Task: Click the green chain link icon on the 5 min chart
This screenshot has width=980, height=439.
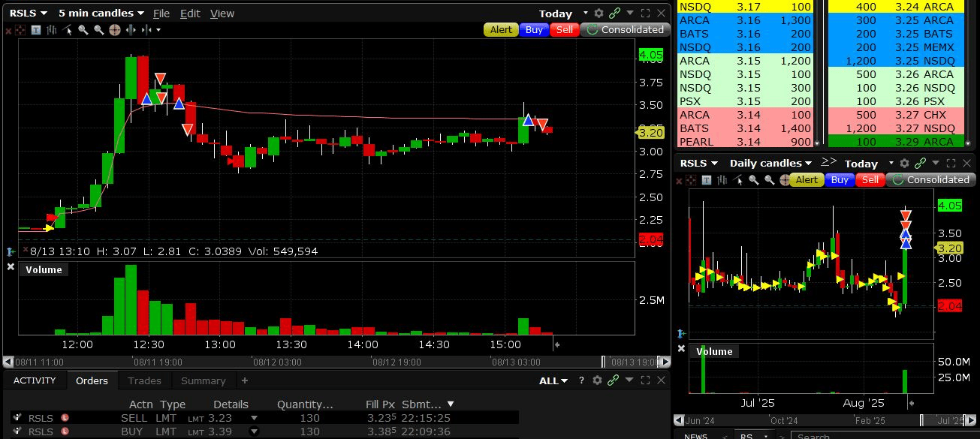Action: click(x=615, y=14)
